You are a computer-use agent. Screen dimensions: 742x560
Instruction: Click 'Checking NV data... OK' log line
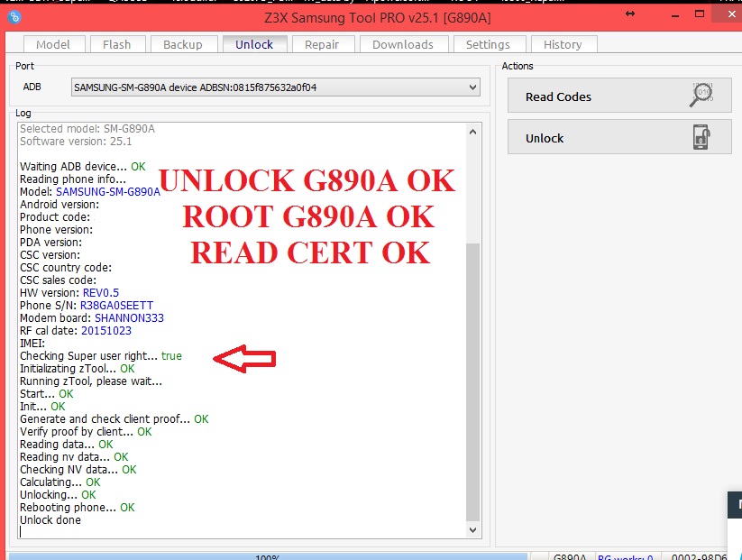coord(78,470)
